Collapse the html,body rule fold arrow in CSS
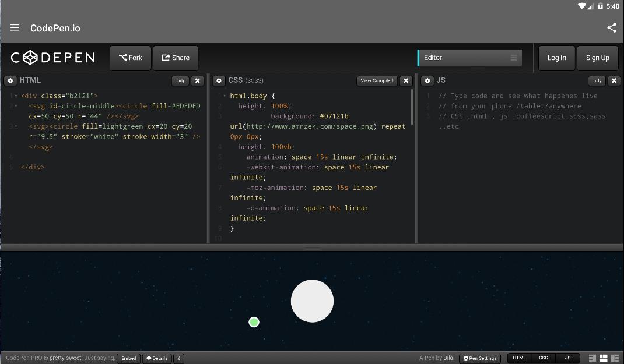 point(225,96)
